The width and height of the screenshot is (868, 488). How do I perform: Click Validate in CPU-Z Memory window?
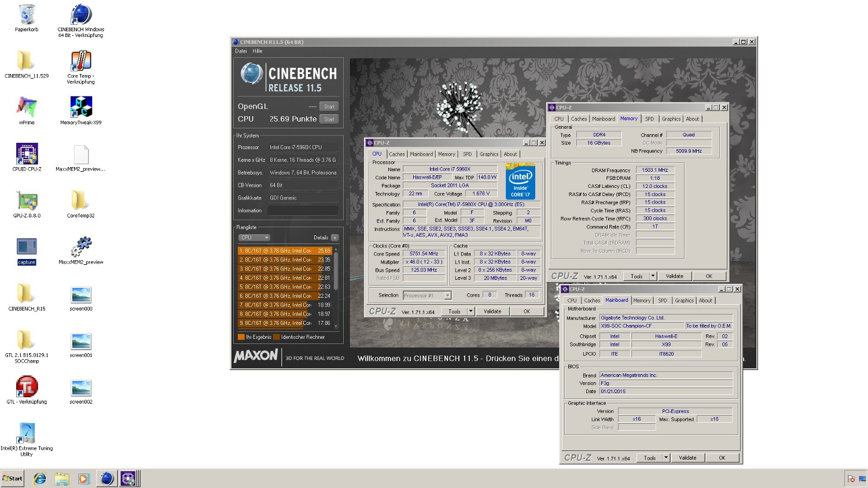point(675,276)
